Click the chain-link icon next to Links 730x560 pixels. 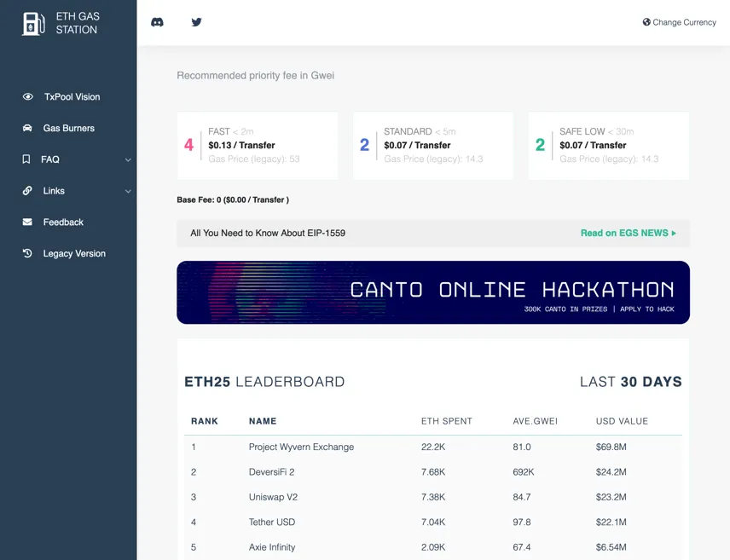[x=27, y=191]
